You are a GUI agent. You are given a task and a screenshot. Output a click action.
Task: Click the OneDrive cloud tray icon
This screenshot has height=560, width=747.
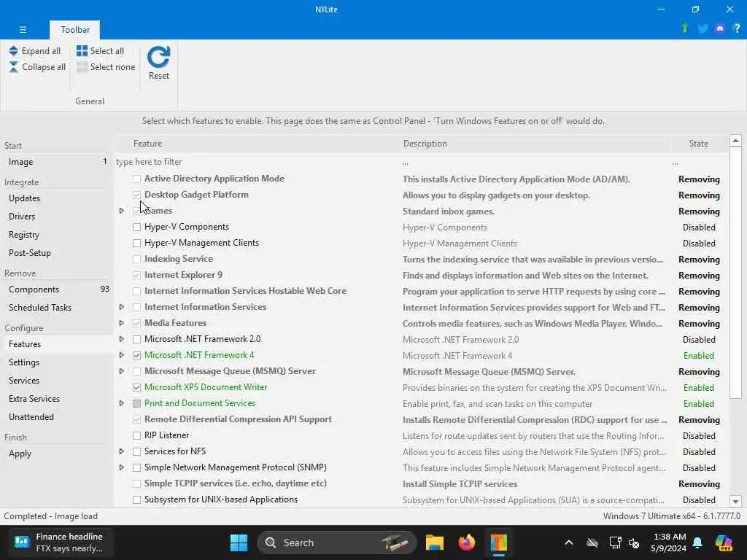[x=592, y=542]
